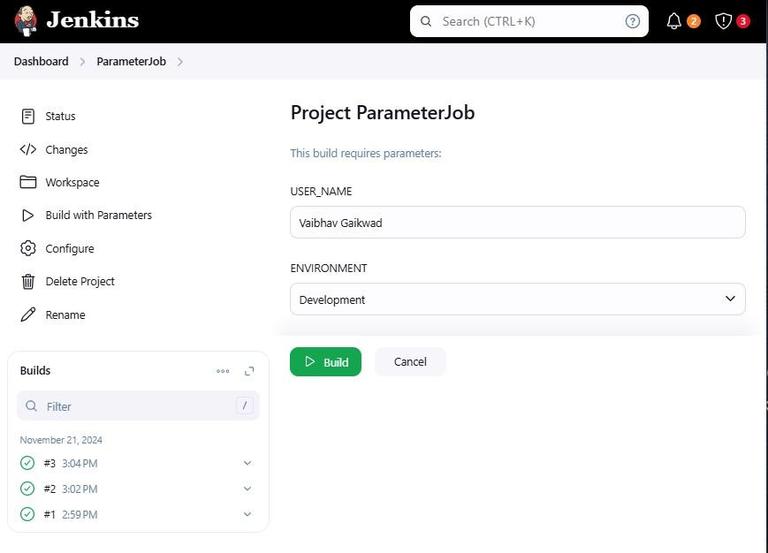
Task: Click the green Build button
Action: (x=325, y=362)
